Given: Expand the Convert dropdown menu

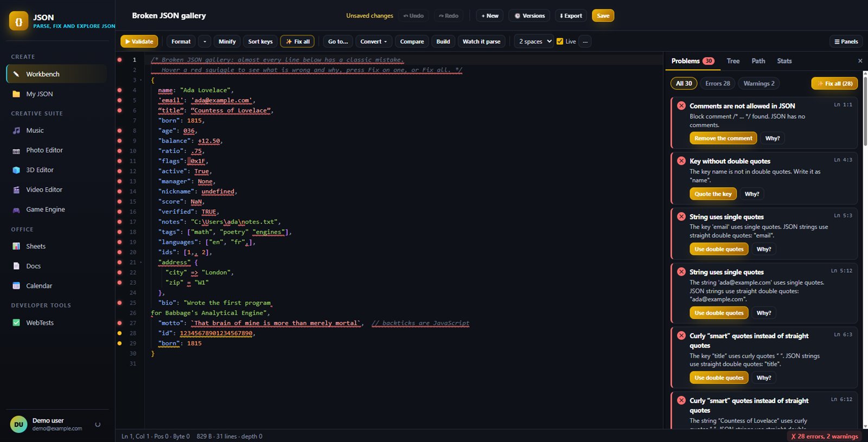Looking at the screenshot, I should click(x=374, y=41).
